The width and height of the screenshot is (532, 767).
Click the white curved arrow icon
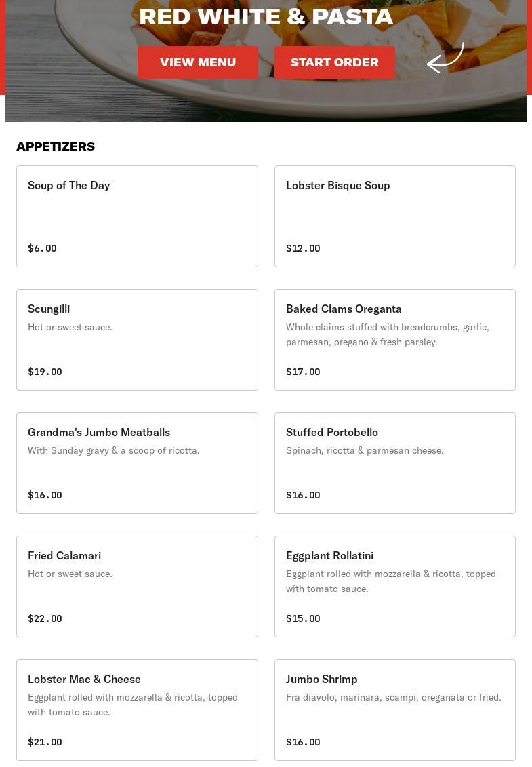(x=445, y=58)
